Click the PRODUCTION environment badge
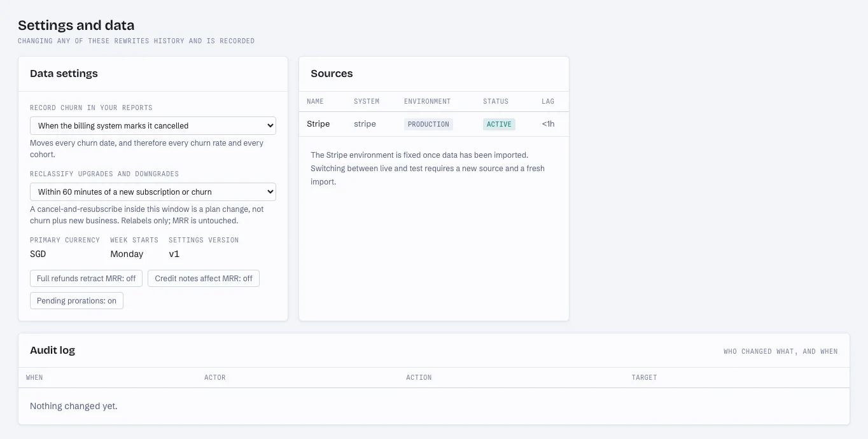The width and height of the screenshot is (868, 439). pos(428,124)
